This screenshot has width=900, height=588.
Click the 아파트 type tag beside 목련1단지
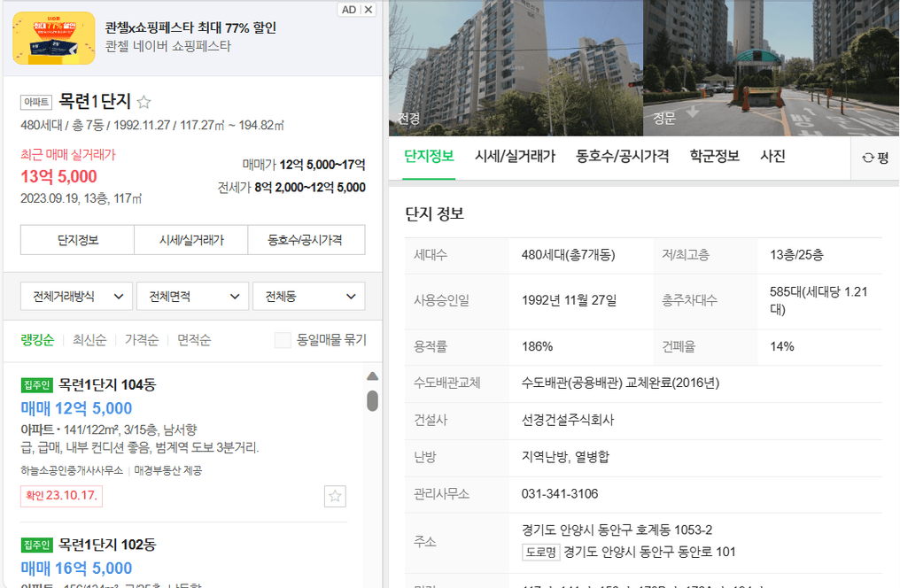(x=36, y=102)
